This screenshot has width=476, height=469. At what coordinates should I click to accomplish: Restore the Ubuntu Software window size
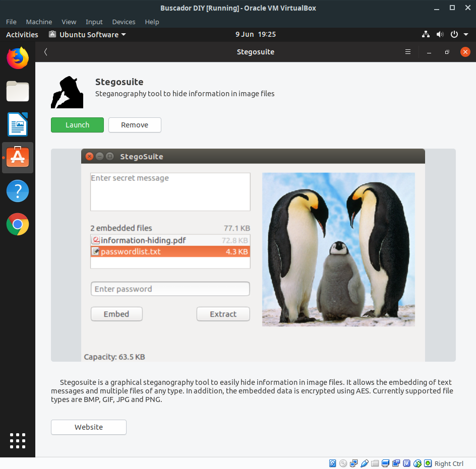coord(447,52)
